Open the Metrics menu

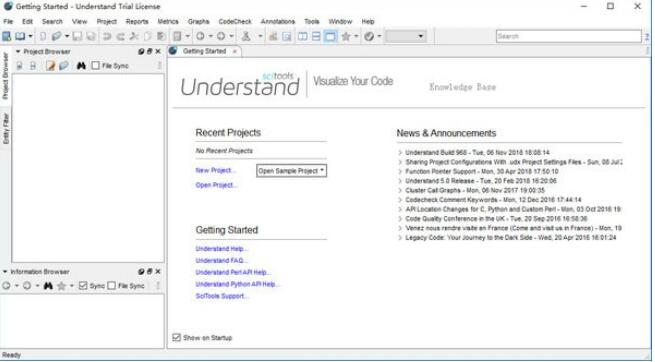click(168, 21)
